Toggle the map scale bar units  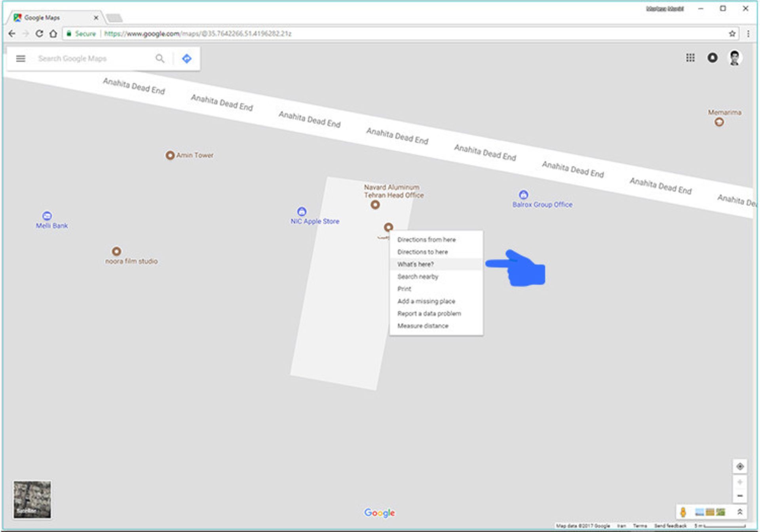720,526
